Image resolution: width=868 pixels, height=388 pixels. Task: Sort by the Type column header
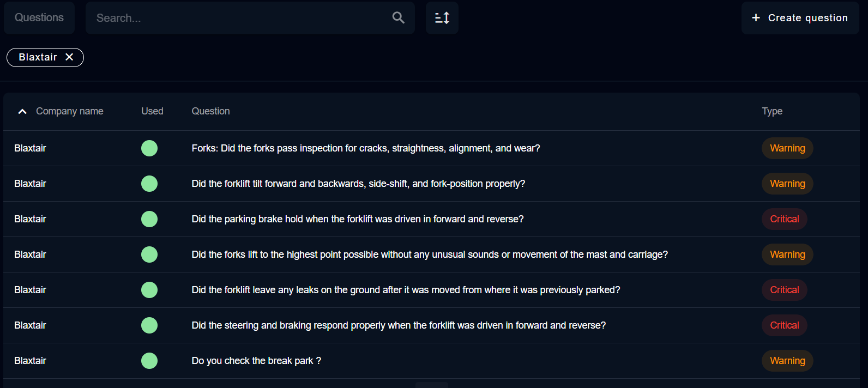coord(771,111)
